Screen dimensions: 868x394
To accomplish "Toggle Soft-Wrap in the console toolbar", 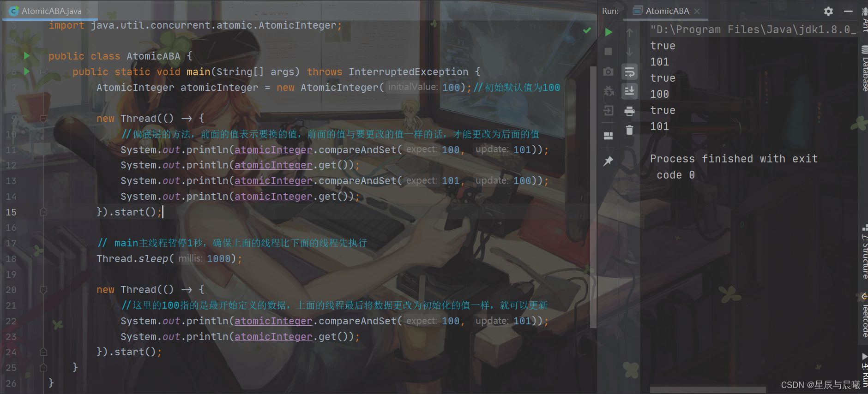I will [629, 72].
